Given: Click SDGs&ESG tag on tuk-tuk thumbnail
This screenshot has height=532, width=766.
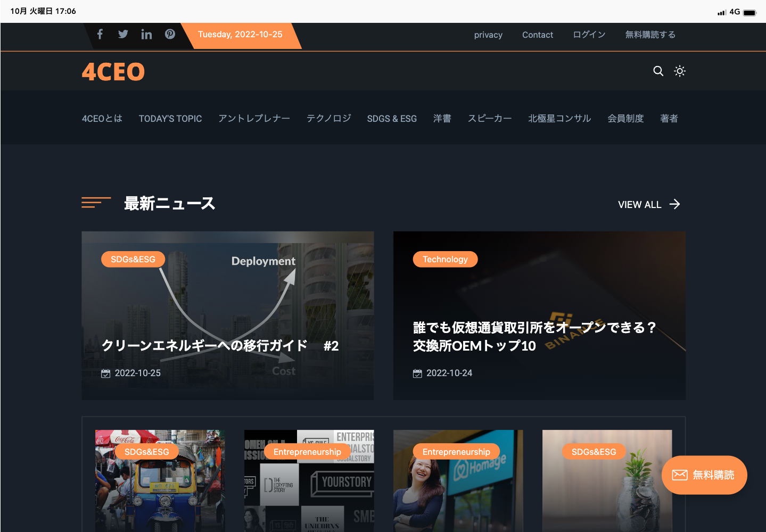Looking at the screenshot, I should tap(147, 452).
